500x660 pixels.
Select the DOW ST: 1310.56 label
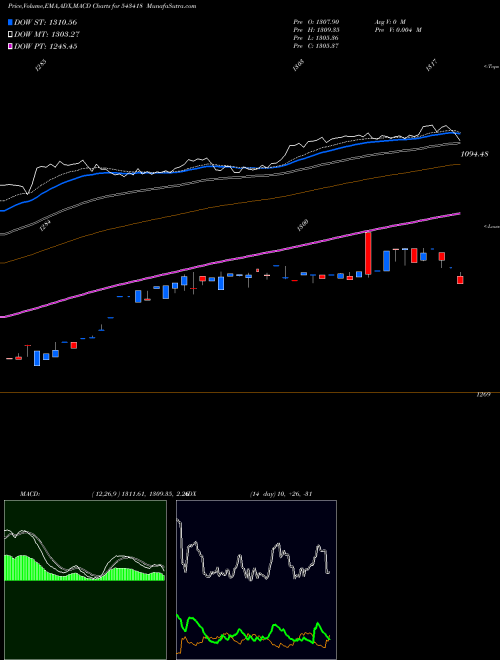pos(45,22)
